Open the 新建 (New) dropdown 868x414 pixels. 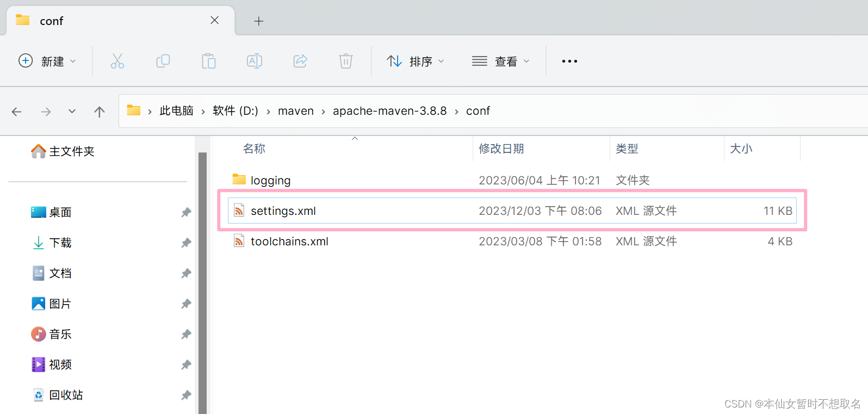47,61
